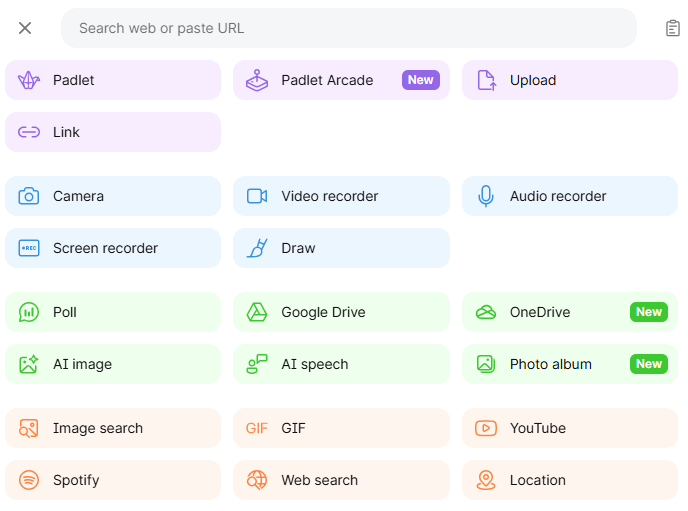This screenshot has height=511, width=688.
Task: Click the Search web or paste URL field
Action: point(349,28)
